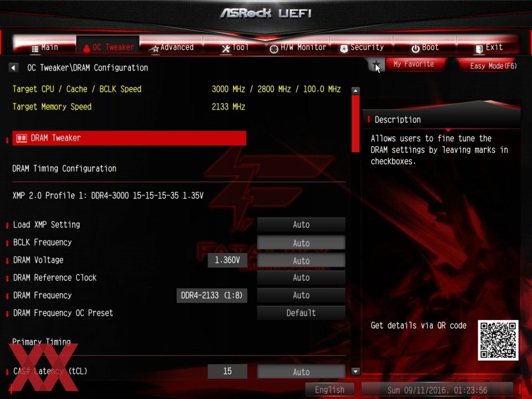Viewport: 532px width, 399px height.
Task: Click the DRAM Voltage Auto field
Action: pos(301,261)
